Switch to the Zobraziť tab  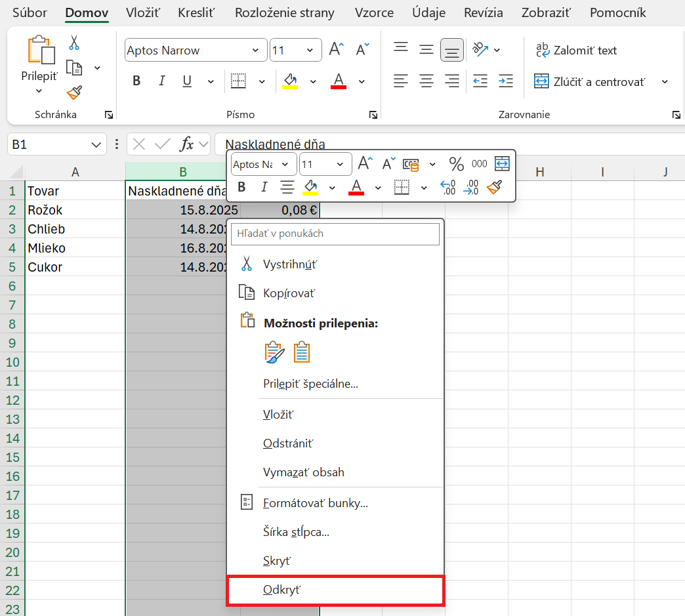(x=546, y=12)
